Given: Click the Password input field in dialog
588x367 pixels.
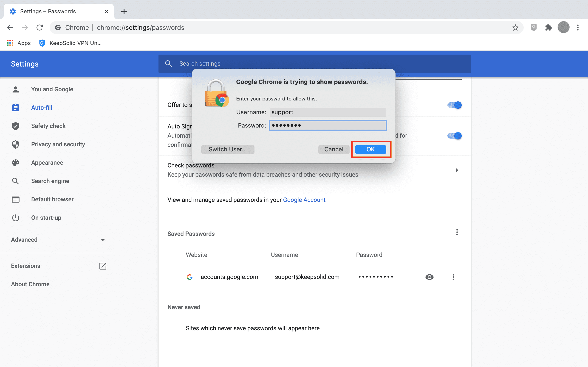Looking at the screenshot, I should tap(327, 125).
